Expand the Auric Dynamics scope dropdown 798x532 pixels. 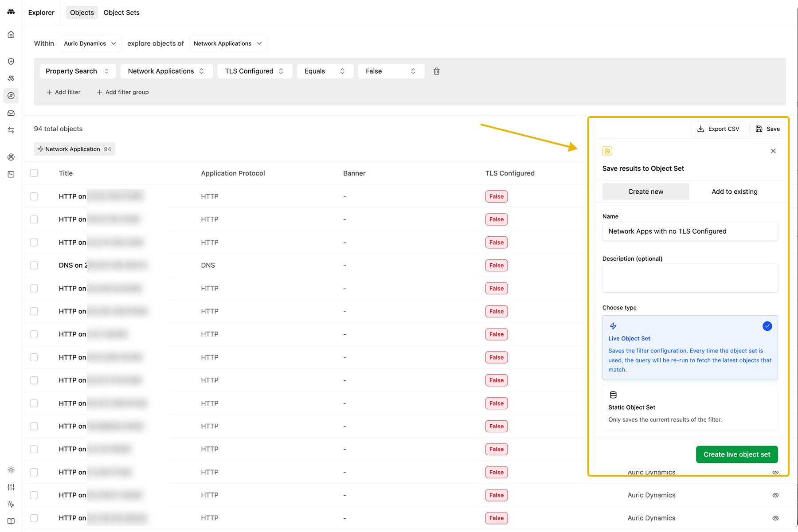pyautogui.click(x=90, y=43)
